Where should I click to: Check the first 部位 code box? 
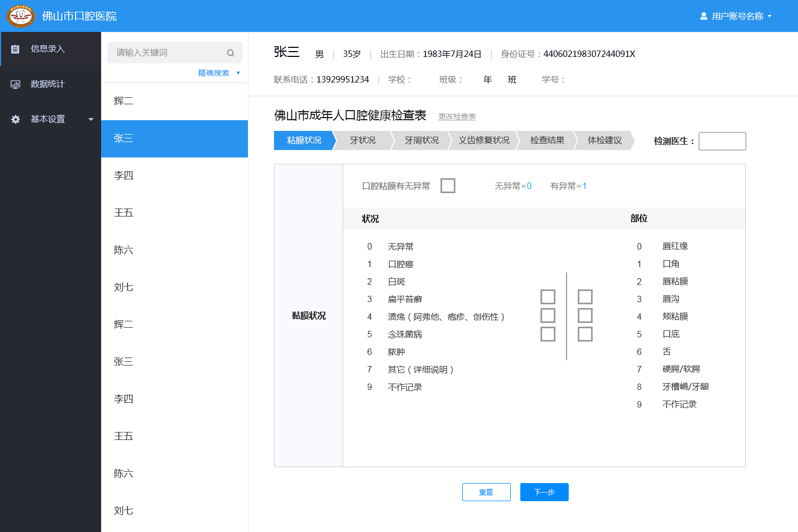click(x=585, y=297)
